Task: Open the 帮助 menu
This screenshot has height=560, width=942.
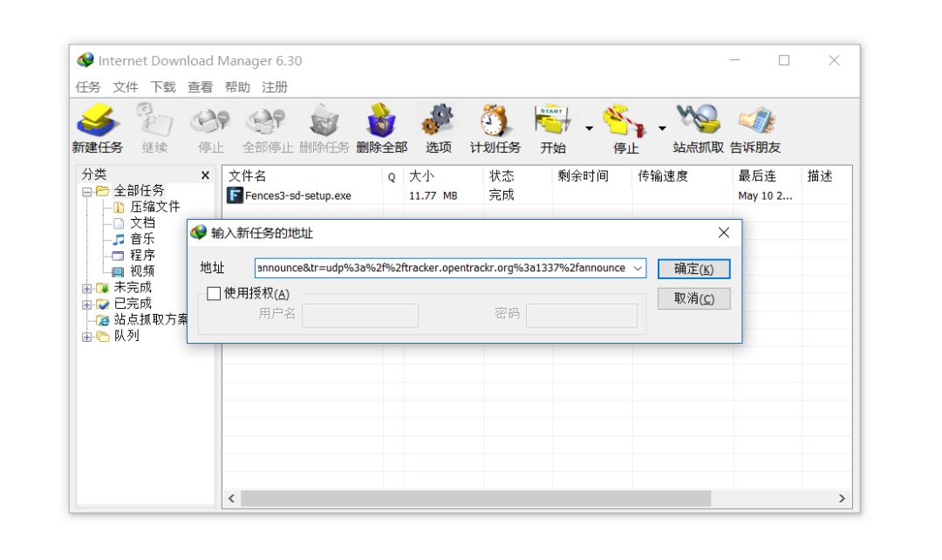Action: pyautogui.click(x=236, y=87)
